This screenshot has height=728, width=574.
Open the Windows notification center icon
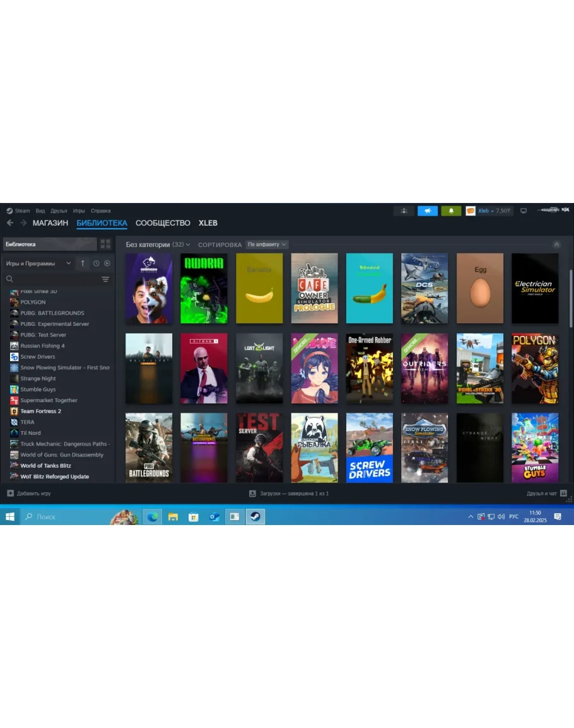coord(558,516)
